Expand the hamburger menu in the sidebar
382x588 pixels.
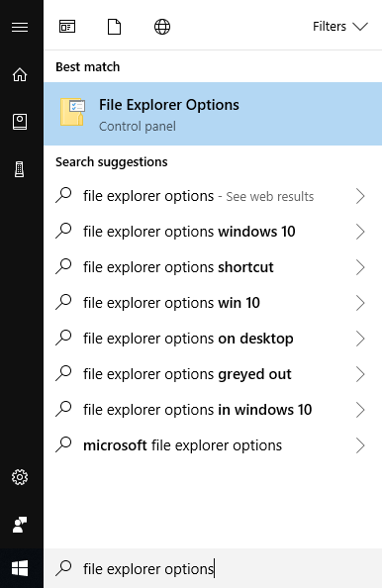click(x=20, y=28)
